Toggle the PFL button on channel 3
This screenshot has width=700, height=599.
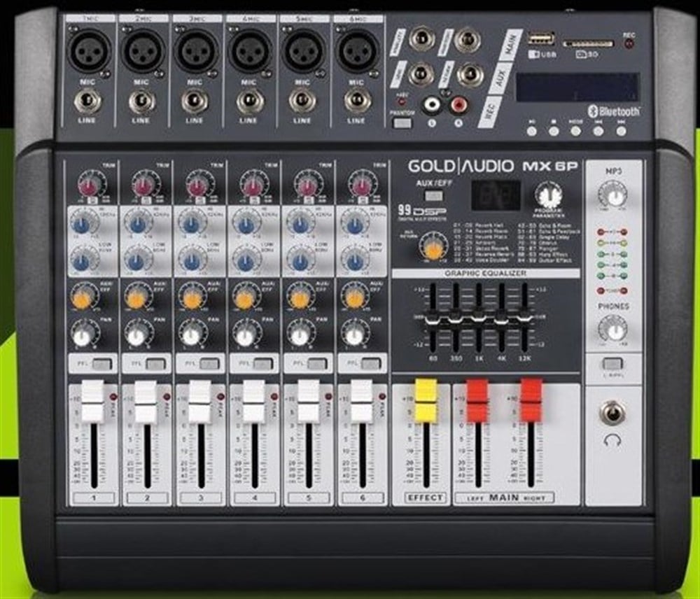209,364
